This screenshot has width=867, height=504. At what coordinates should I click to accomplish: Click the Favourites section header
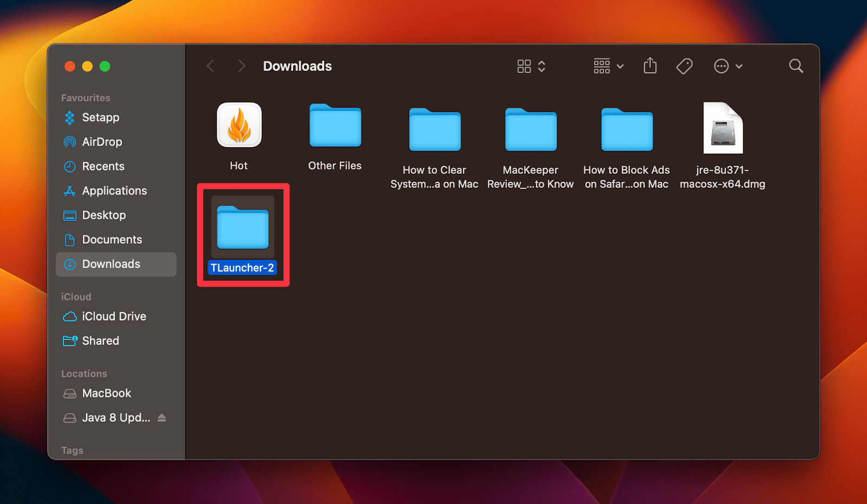coord(86,98)
